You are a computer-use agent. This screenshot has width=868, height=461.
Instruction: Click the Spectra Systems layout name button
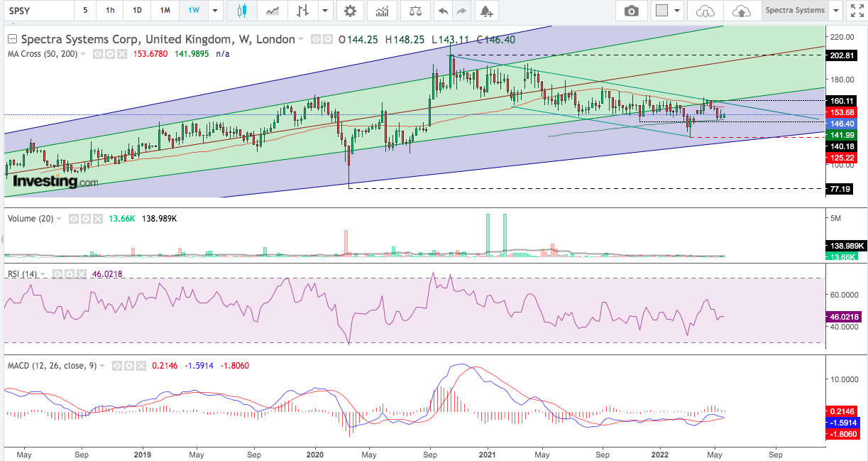tap(795, 11)
